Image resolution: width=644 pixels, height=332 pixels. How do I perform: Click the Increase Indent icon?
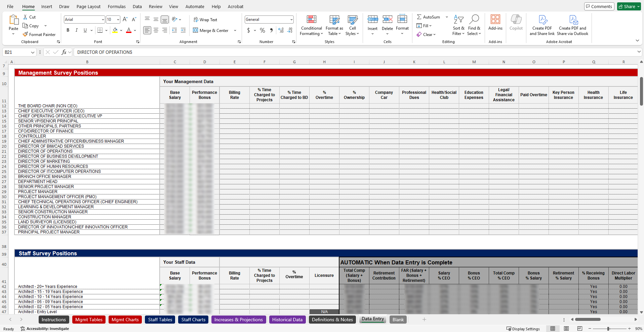pos(183,30)
